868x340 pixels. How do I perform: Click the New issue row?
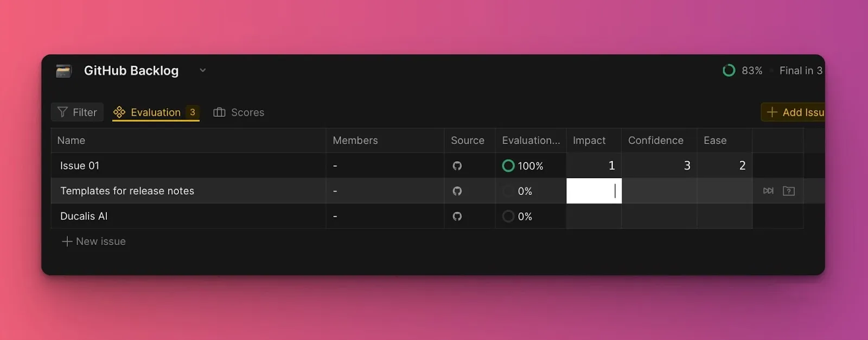(94, 241)
